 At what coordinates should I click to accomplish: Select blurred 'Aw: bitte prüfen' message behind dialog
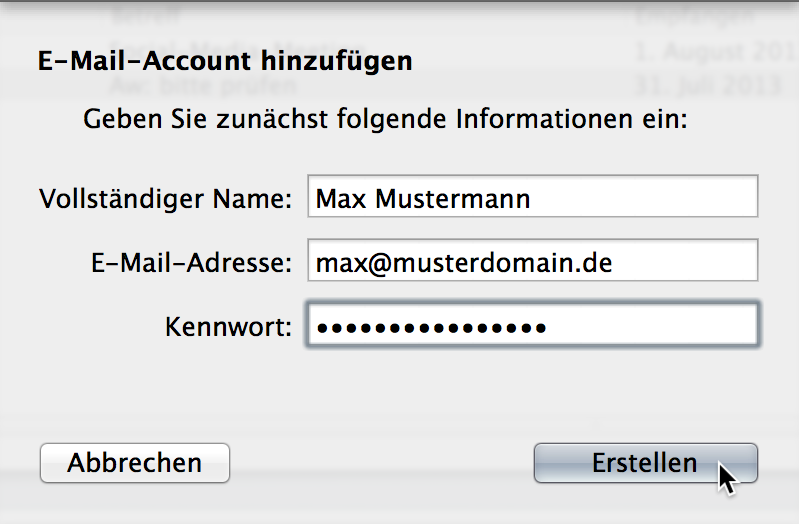click(x=202, y=86)
